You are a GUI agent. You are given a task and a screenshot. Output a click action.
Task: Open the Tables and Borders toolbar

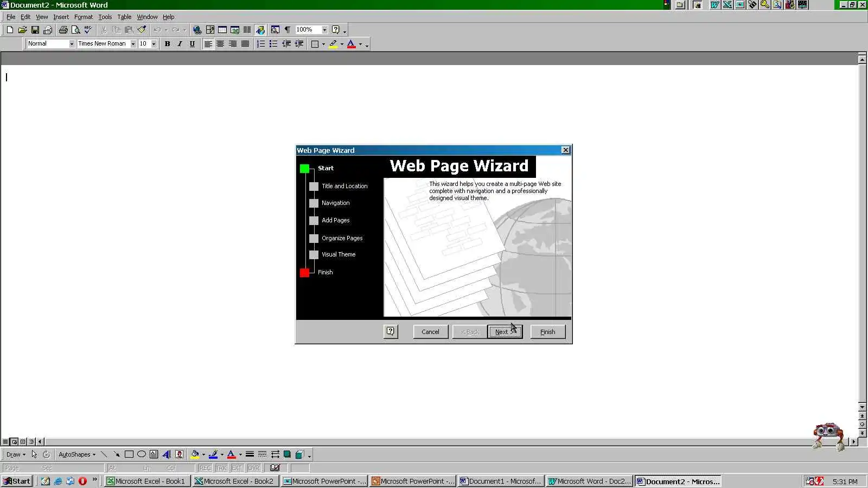[210, 30]
